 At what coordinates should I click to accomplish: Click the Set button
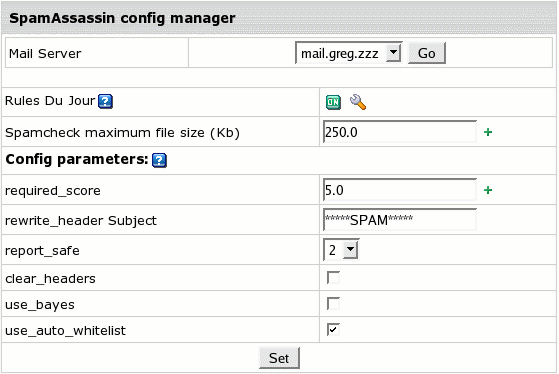point(279,358)
